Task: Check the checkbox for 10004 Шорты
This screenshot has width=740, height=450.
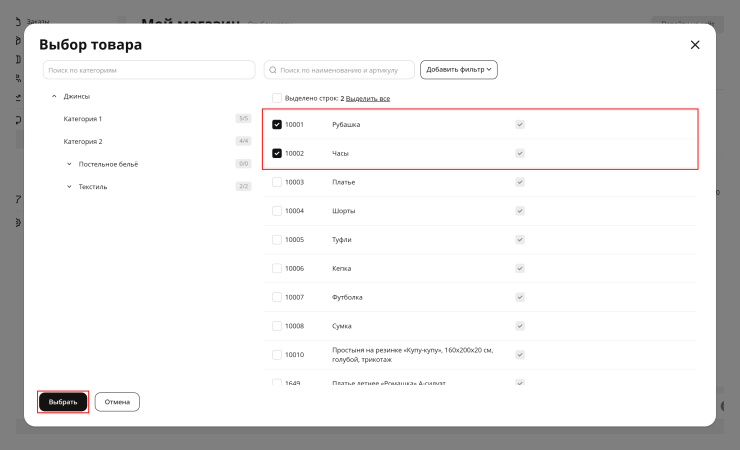Action: click(x=277, y=211)
